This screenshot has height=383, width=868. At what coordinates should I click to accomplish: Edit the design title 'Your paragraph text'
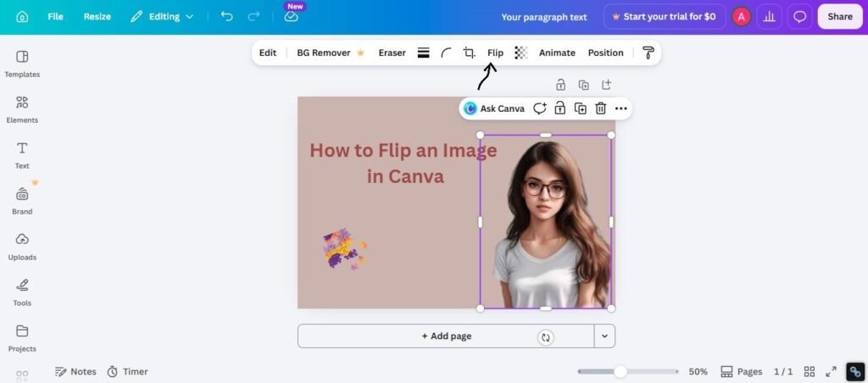coord(544,17)
